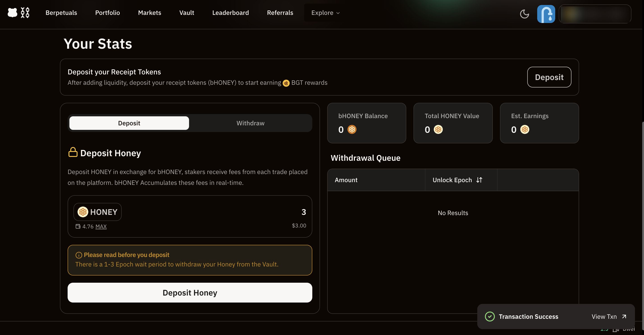644x335 pixels.
Task: Go to the Leaderboard page
Action: [x=230, y=13]
